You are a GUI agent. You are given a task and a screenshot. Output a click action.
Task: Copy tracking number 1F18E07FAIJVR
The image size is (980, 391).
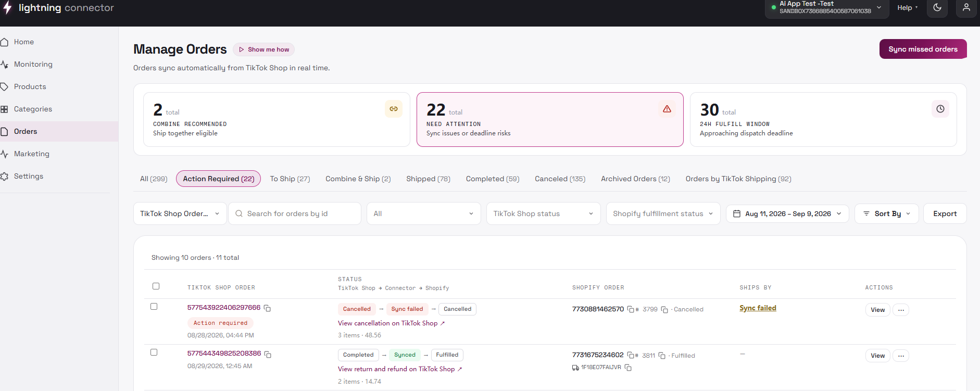tap(628, 368)
